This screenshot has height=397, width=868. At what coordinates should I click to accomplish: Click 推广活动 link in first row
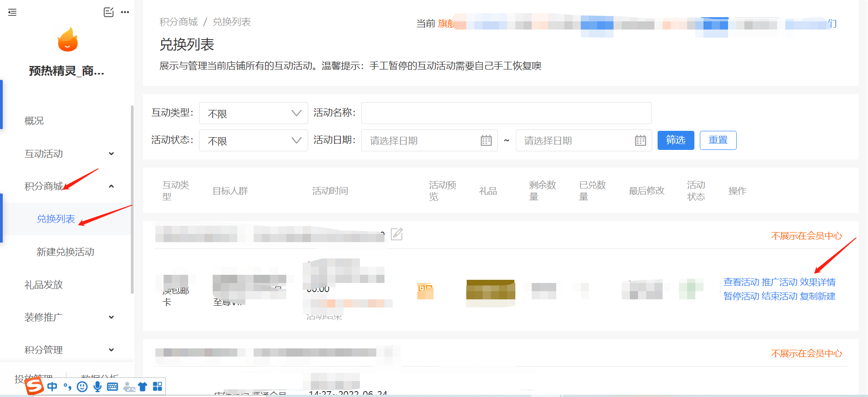pyautogui.click(x=779, y=282)
